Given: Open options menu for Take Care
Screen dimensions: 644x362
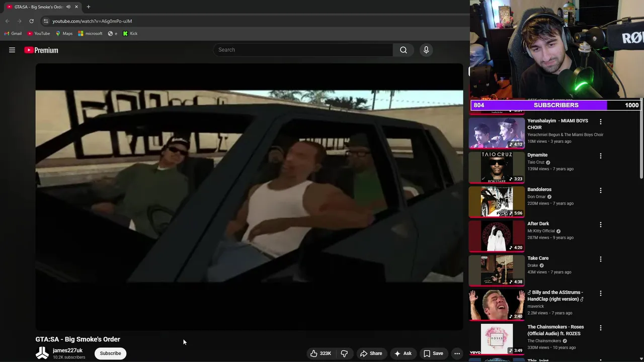Looking at the screenshot, I should (600, 259).
